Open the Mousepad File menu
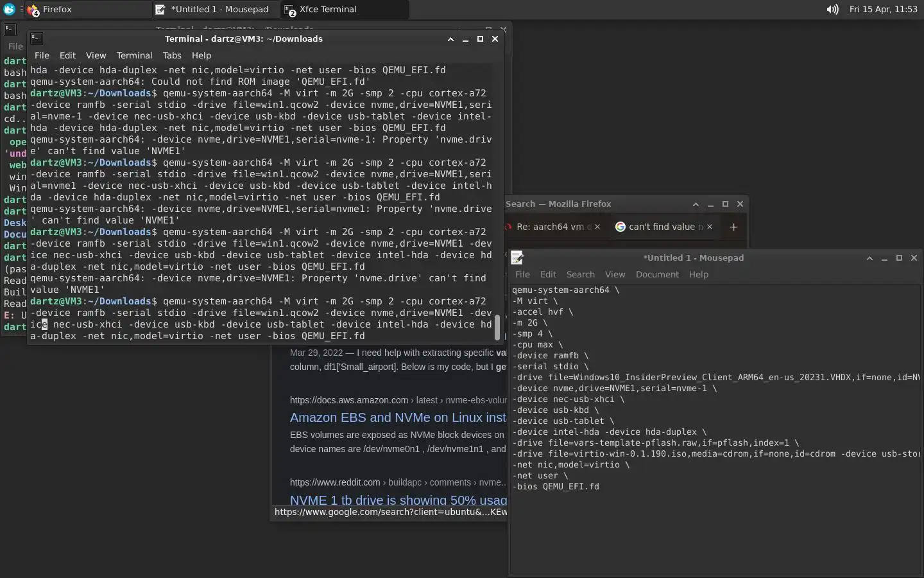The width and height of the screenshot is (924, 578). pos(522,274)
